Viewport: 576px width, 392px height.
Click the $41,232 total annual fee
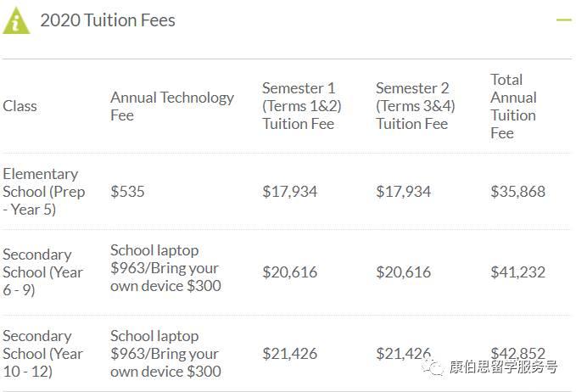click(517, 272)
